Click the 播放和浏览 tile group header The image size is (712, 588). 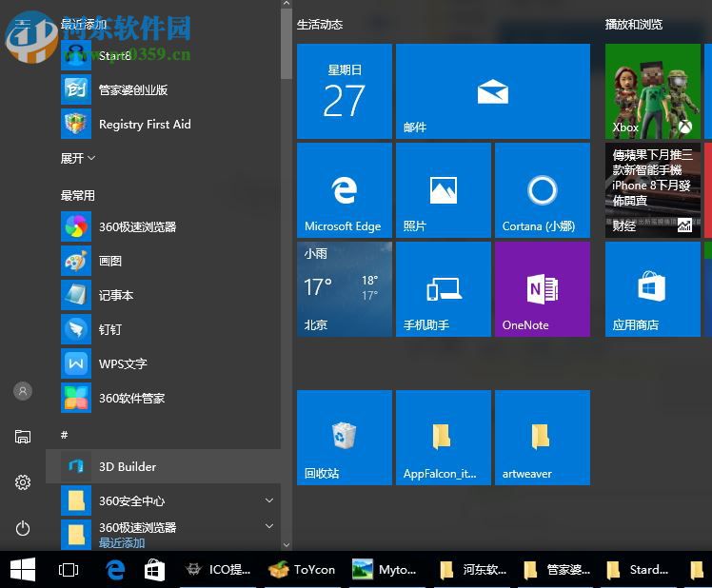point(633,24)
